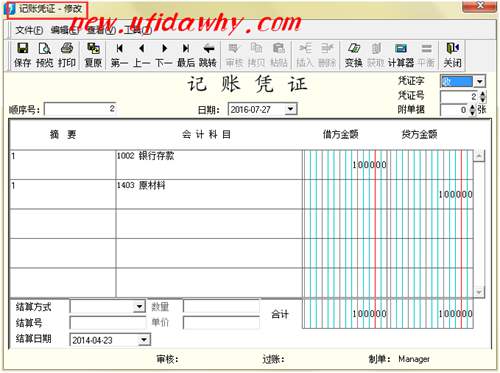Click the 变换 convert icon

(353, 55)
